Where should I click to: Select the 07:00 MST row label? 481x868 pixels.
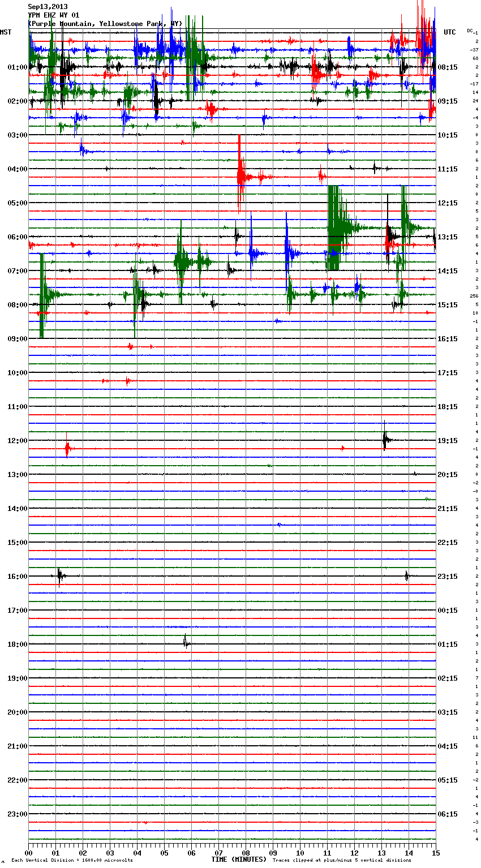click(x=17, y=271)
